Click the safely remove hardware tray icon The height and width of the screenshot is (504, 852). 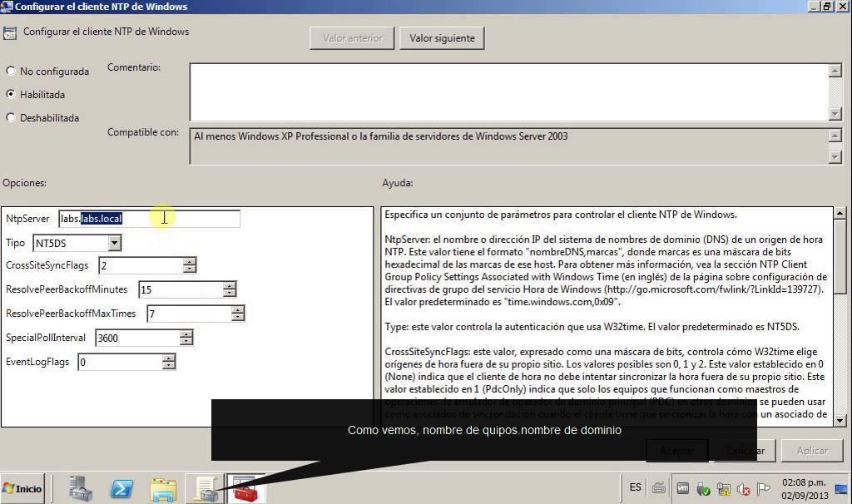703,489
